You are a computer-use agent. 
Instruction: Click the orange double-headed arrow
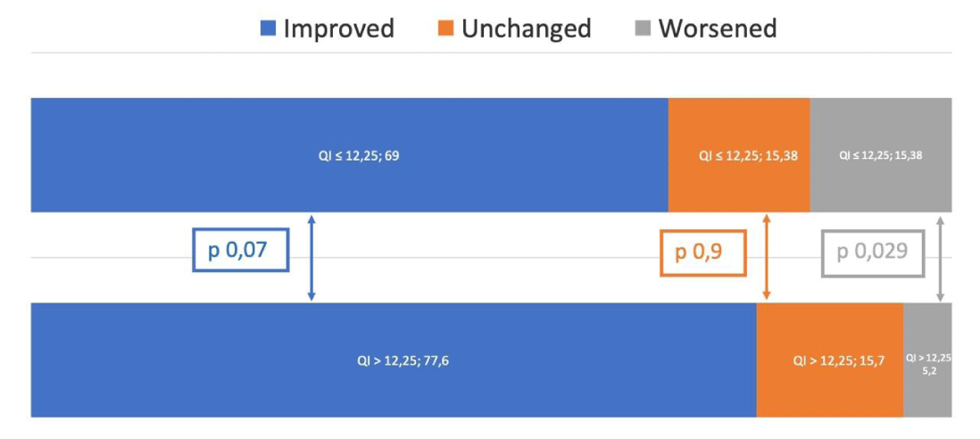767,258
